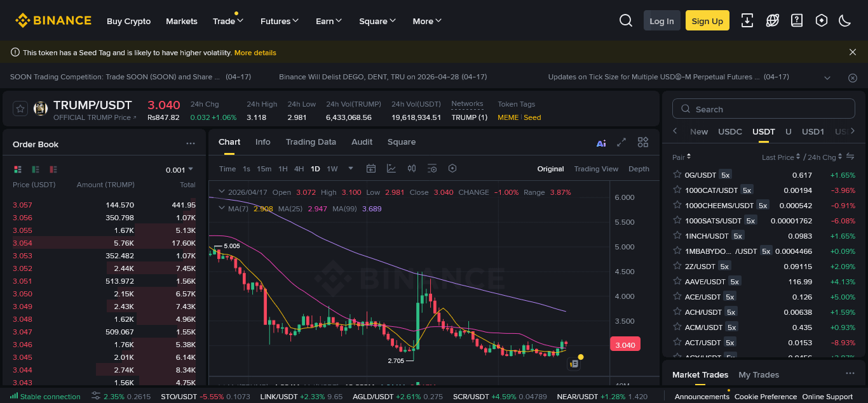This screenshot has height=403, width=868.
Task: Open the Order Book three-dot menu
Action: click(x=191, y=143)
